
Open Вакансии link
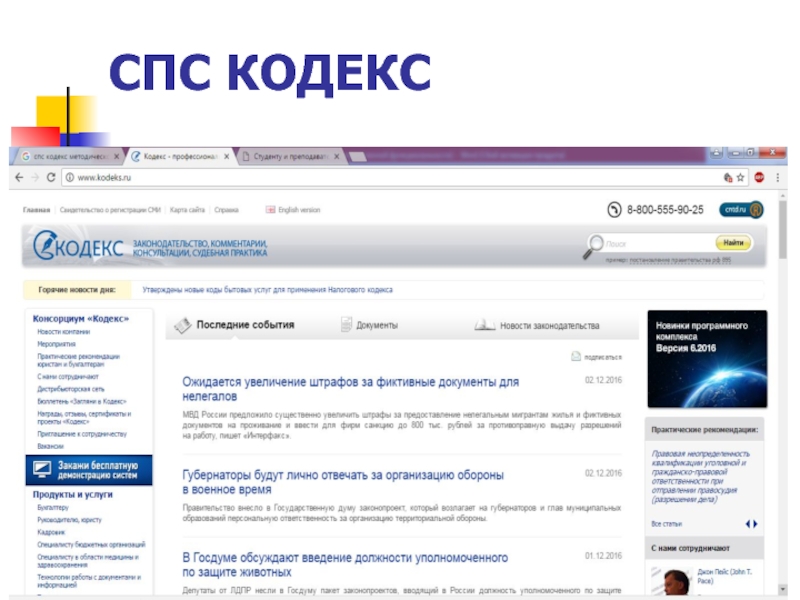(50, 446)
